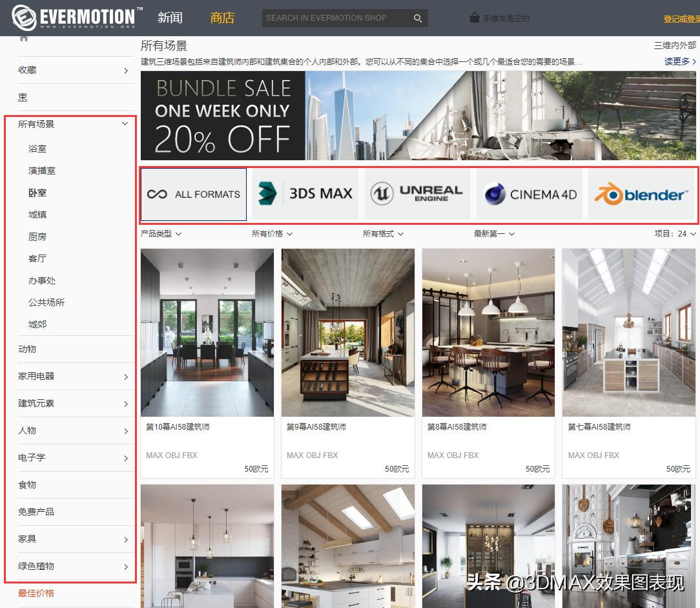Open the 第9幕AI58建筑师 thumbnail
This screenshot has width=700, height=608.
click(x=348, y=333)
